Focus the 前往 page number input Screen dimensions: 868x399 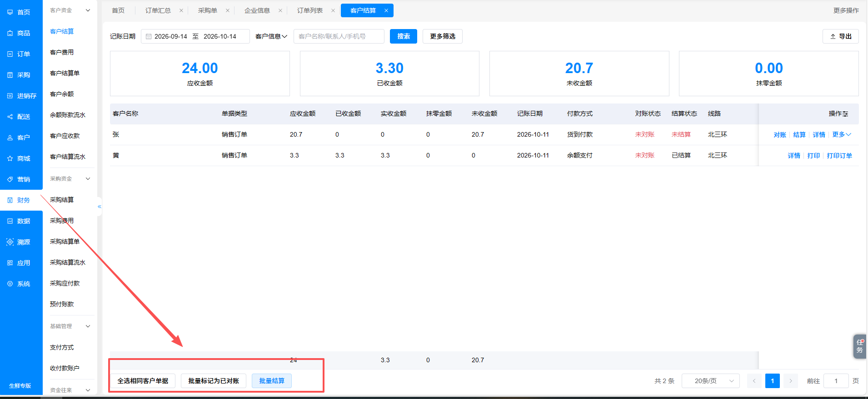coord(836,381)
